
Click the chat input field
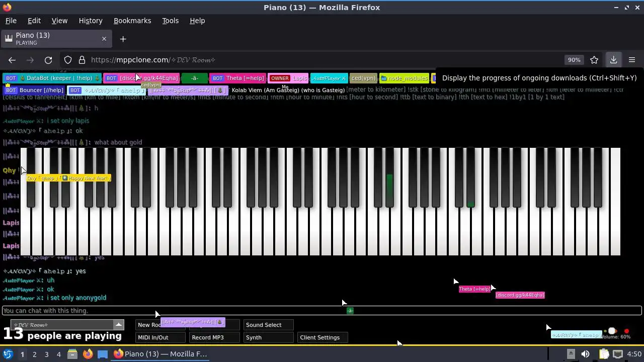322,311
